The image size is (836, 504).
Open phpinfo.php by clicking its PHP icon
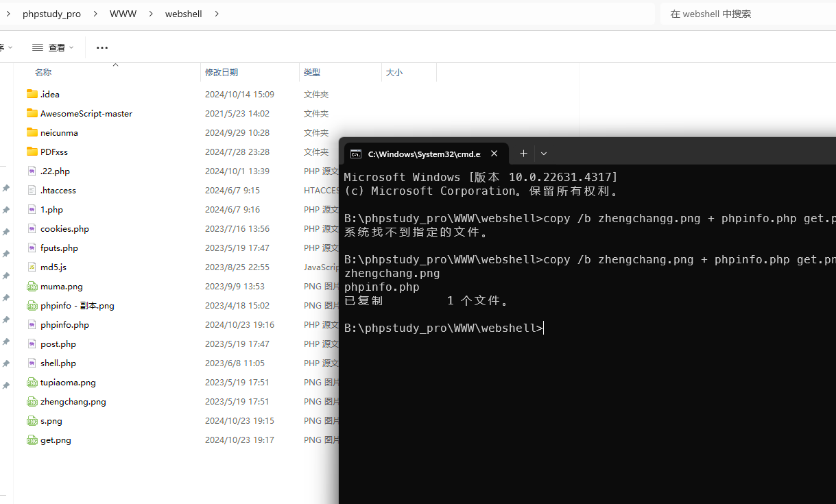click(32, 324)
